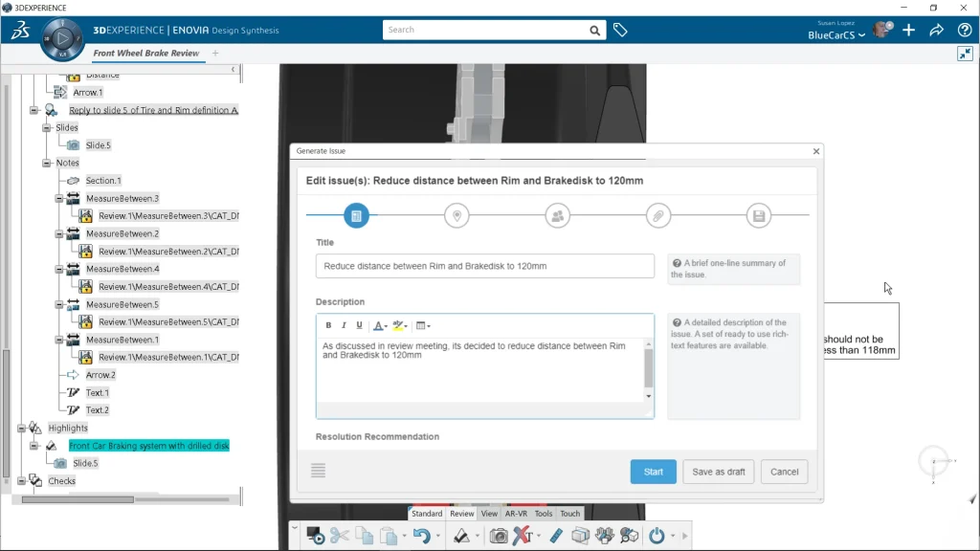
Task: Click Save as draft button
Action: [719, 472]
